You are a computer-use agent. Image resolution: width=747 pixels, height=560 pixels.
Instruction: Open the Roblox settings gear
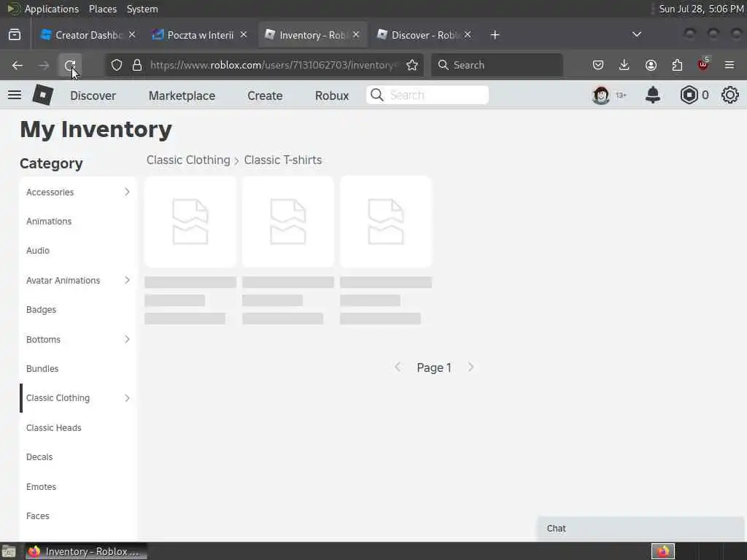729,95
